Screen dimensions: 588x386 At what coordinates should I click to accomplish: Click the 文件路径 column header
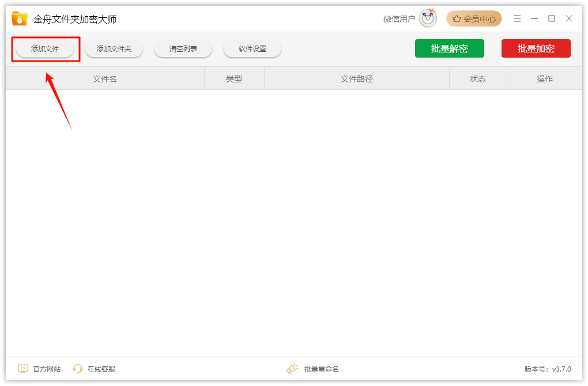[357, 79]
